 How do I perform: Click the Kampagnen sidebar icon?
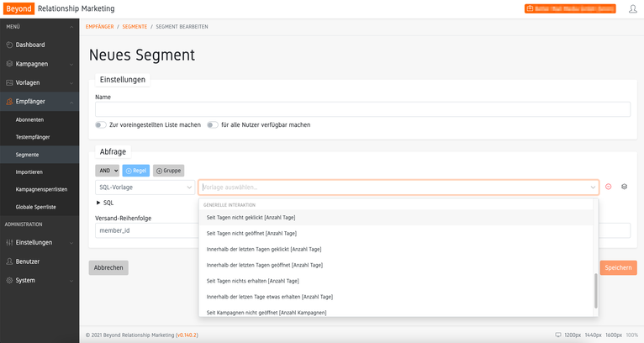(x=9, y=64)
